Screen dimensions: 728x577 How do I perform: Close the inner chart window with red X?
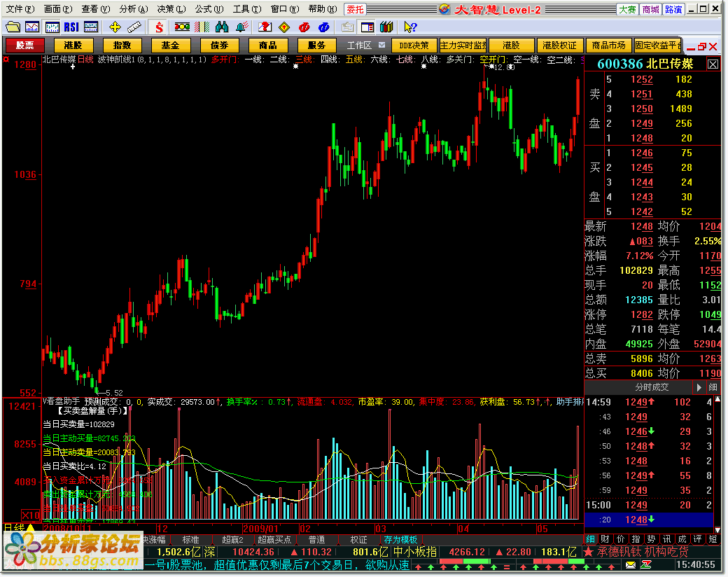tap(713, 46)
